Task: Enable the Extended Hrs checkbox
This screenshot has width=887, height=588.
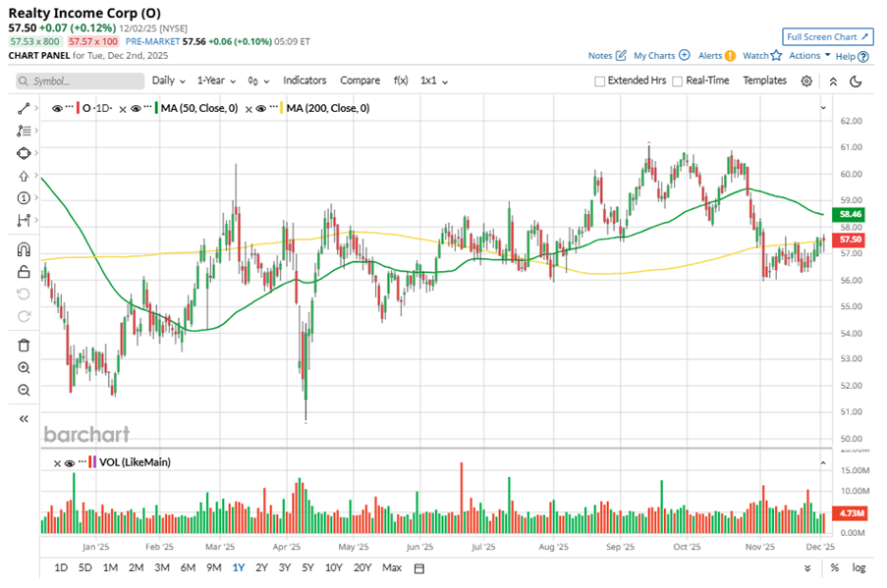Action: [x=599, y=81]
